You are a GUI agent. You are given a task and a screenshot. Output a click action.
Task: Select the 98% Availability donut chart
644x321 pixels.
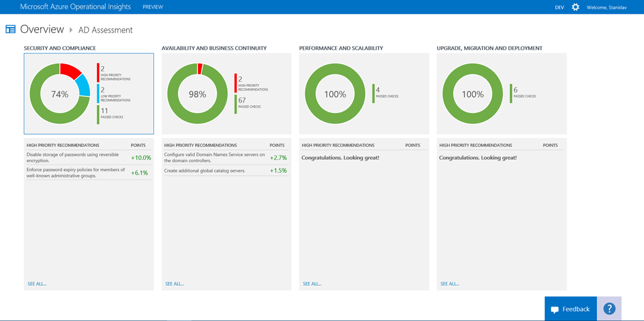197,94
